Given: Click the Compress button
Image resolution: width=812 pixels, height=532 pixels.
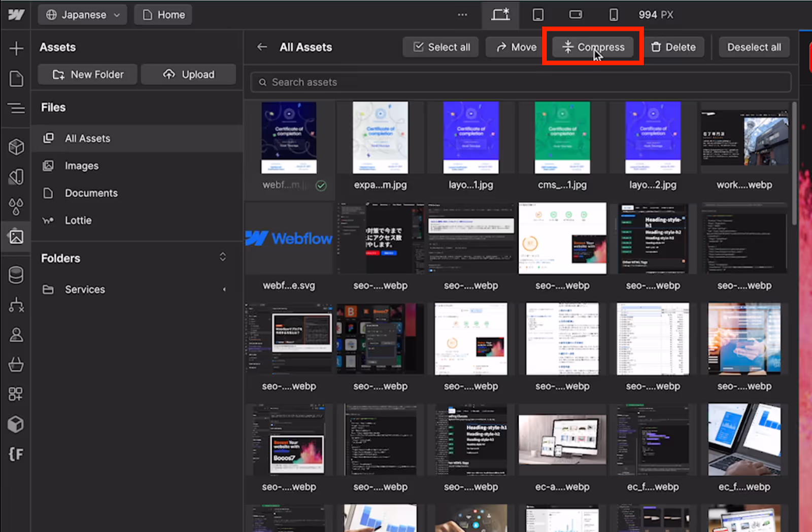Looking at the screenshot, I should (x=593, y=47).
